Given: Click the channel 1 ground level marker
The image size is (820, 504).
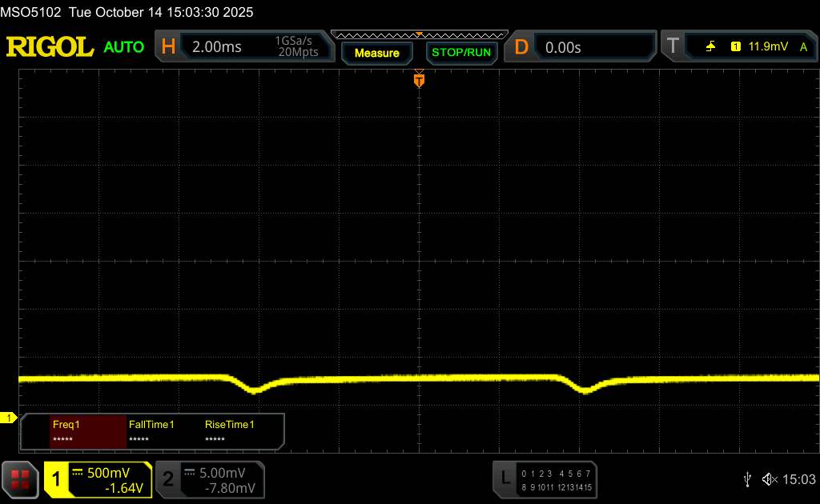Looking at the screenshot, I should click(x=10, y=418).
